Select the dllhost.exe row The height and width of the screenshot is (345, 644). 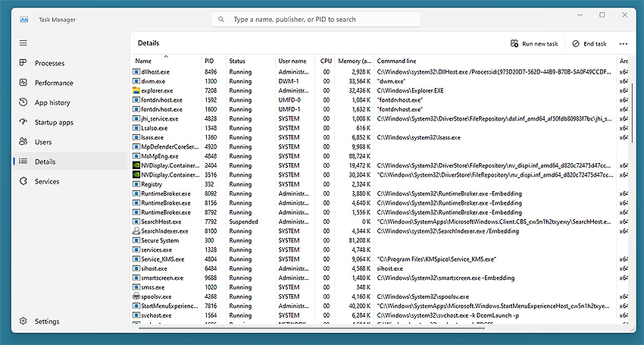point(380,71)
